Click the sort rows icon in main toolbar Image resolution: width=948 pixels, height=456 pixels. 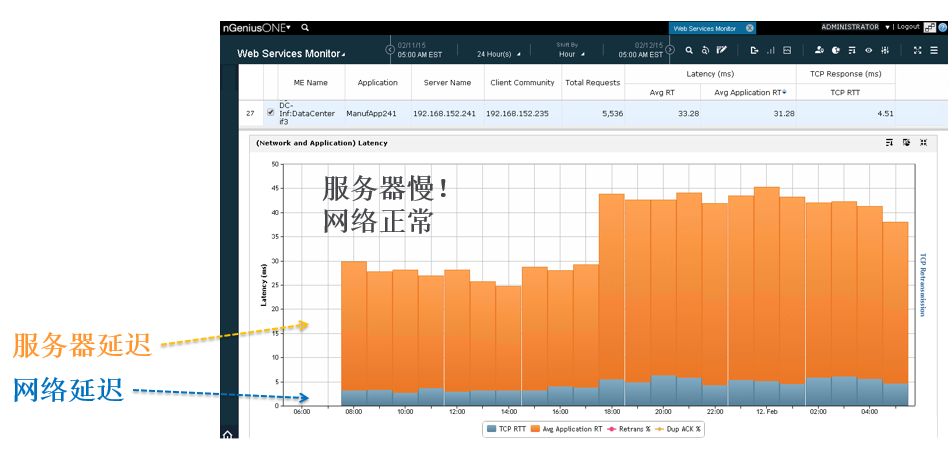point(852,51)
